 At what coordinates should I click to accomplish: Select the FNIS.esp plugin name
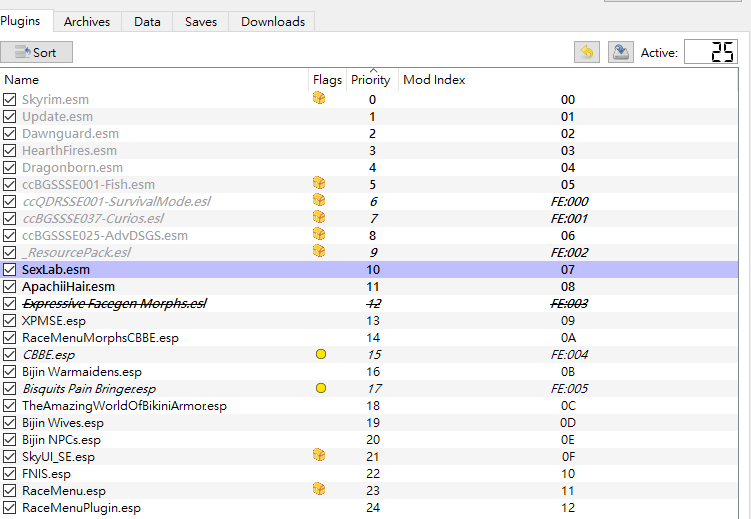(x=46, y=474)
